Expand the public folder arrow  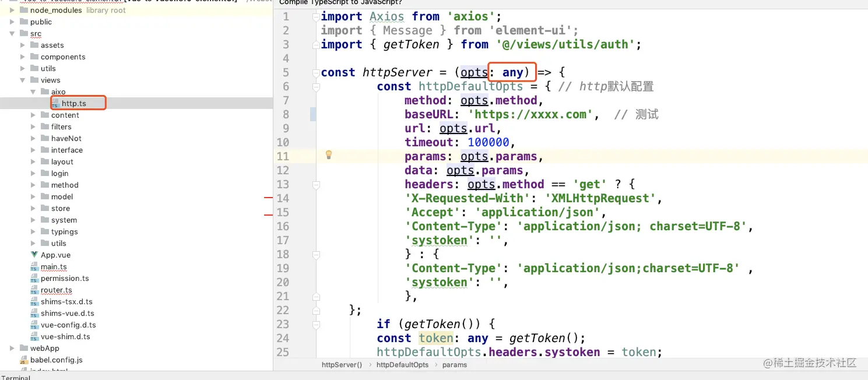[x=12, y=22]
